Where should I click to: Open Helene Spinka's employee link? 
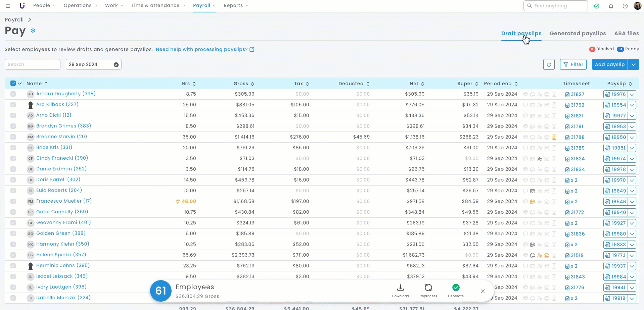(61, 255)
